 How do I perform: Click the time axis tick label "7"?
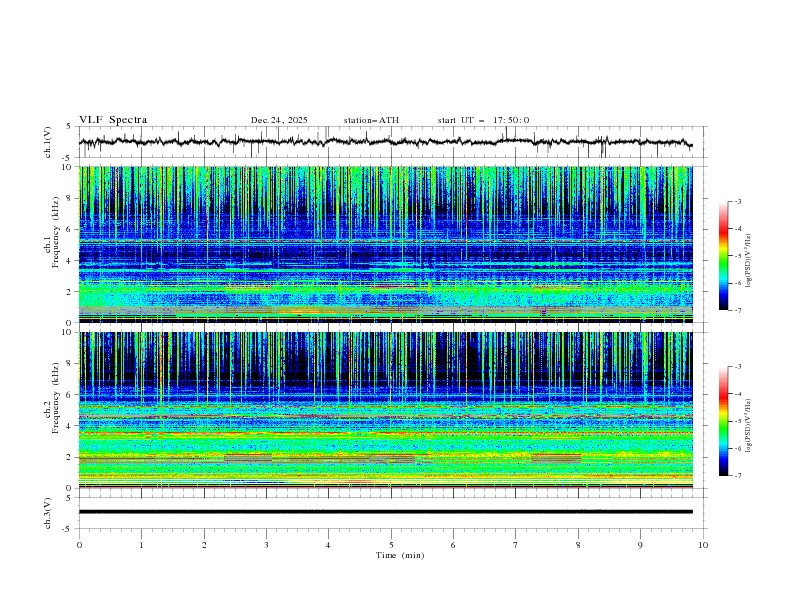(x=516, y=545)
